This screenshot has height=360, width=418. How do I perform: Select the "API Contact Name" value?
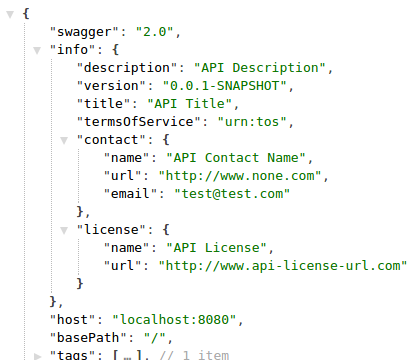coord(236,158)
